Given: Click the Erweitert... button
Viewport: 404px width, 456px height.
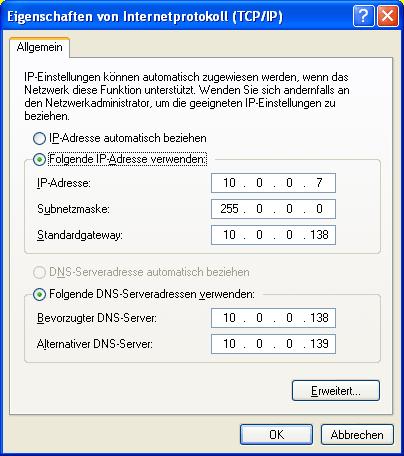Looking at the screenshot, I should tap(336, 391).
